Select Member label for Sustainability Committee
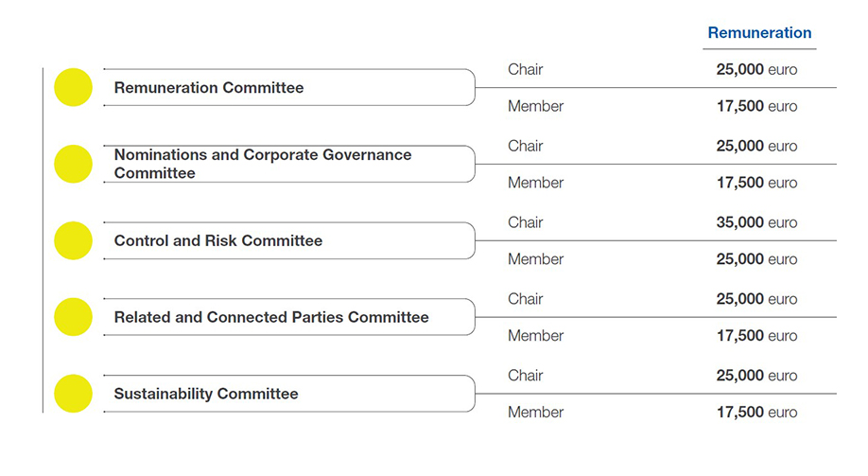 pos(535,412)
